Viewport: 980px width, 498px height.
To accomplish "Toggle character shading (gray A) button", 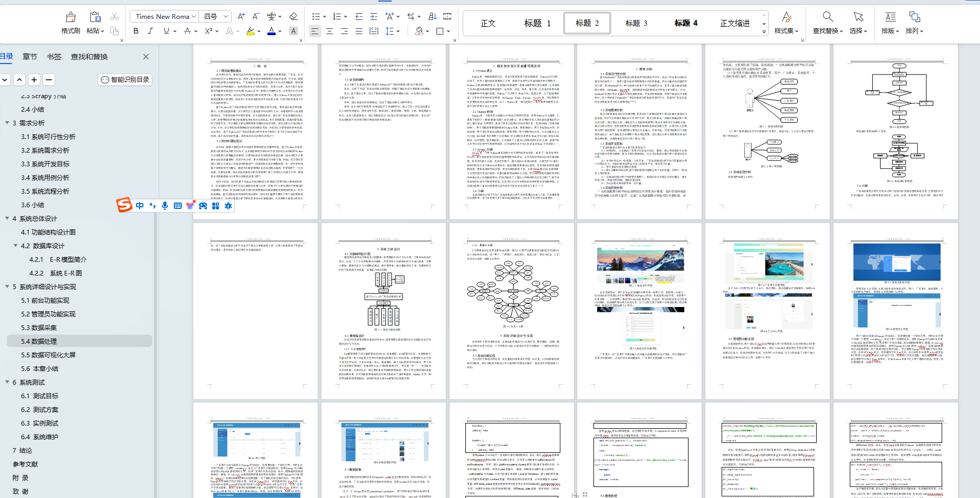I will 294,31.
